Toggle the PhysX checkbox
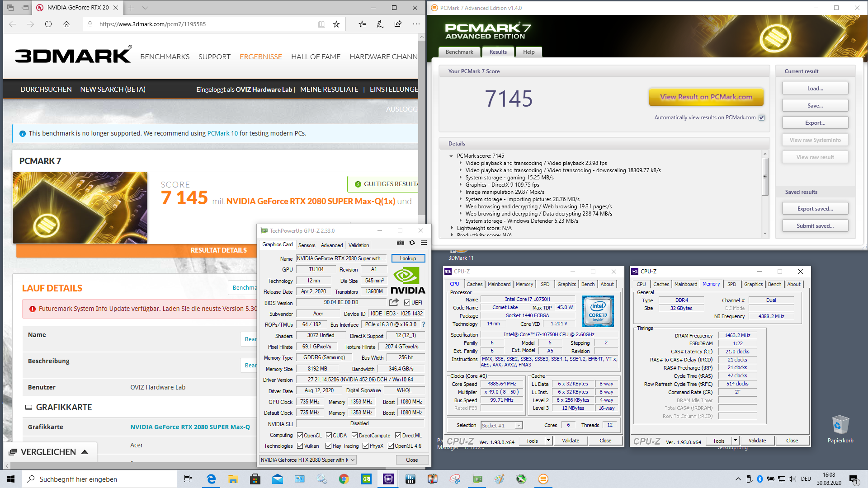Screen dimensions: 868x488 pyautogui.click(x=365, y=446)
